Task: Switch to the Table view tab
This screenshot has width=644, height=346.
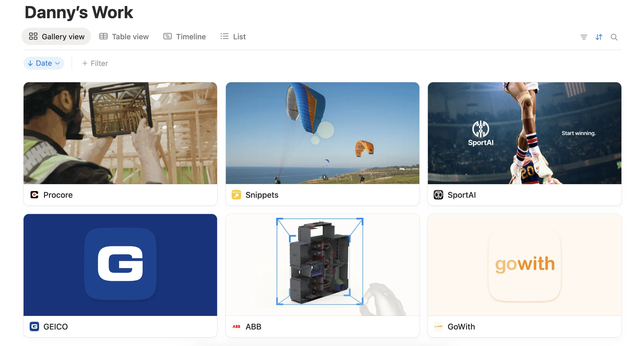Action: tap(124, 36)
